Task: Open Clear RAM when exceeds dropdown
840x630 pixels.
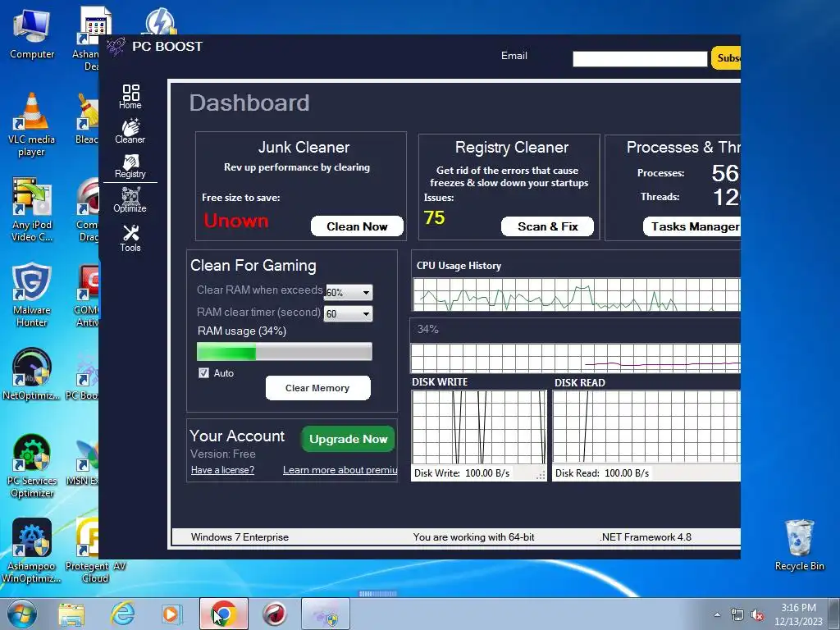Action: [x=348, y=293]
